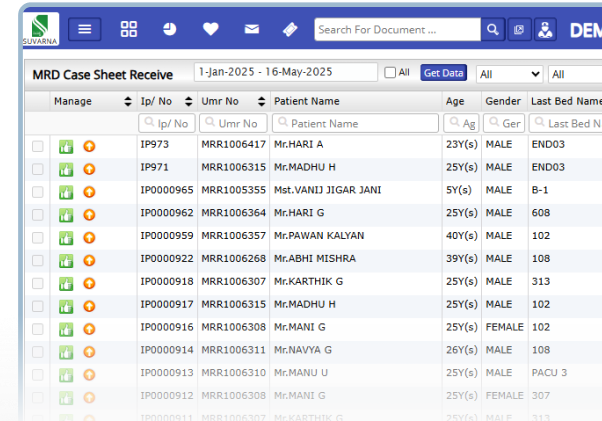This screenshot has height=421, width=602.
Task: Click the magnifier search button
Action: [492, 30]
